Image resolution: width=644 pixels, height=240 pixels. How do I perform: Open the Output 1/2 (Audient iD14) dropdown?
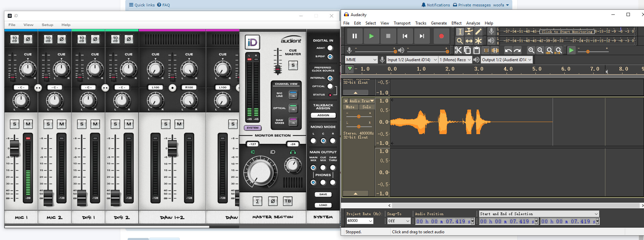(507, 59)
